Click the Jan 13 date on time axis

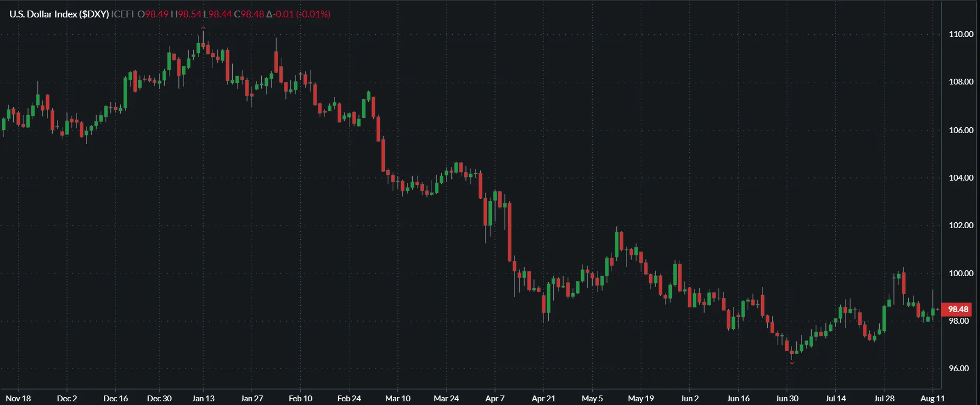pyautogui.click(x=203, y=399)
